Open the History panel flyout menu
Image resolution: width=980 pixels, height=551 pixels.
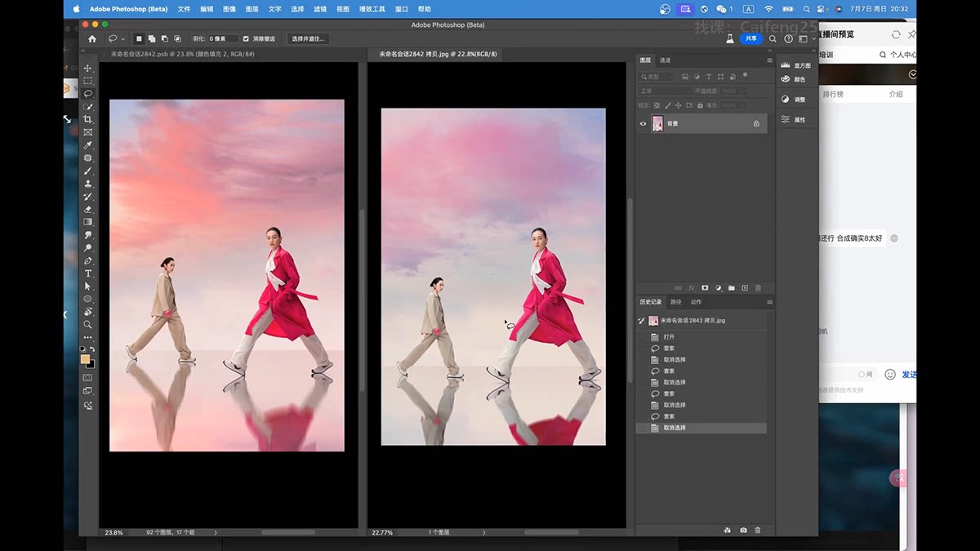tap(768, 302)
